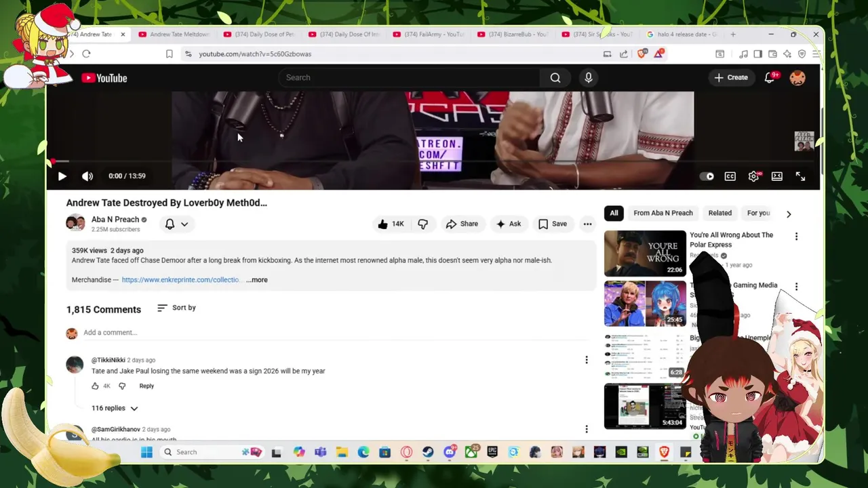The image size is (868, 488).
Task: Open @TikkiNikki's profile link
Action: pos(108,360)
